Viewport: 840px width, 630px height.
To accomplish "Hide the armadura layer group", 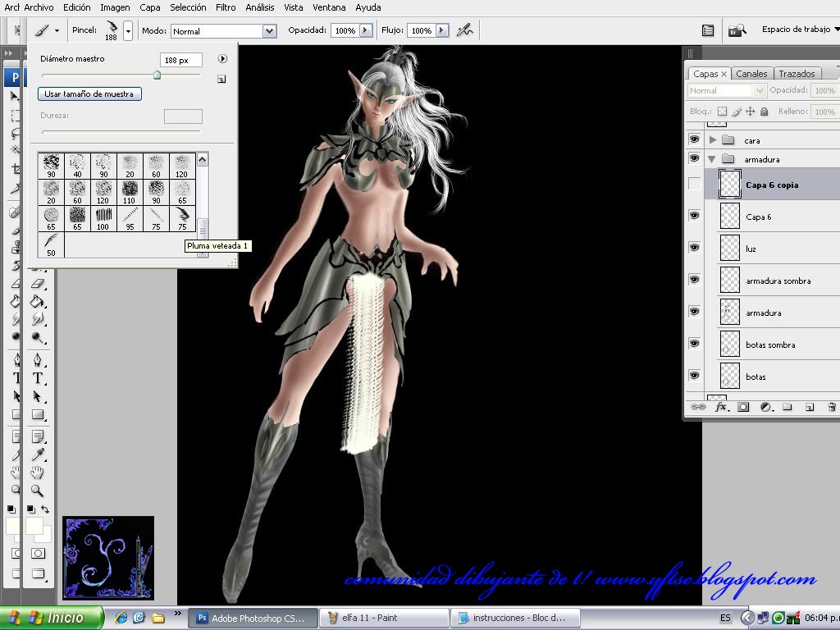I will pyautogui.click(x=694, y=158).
